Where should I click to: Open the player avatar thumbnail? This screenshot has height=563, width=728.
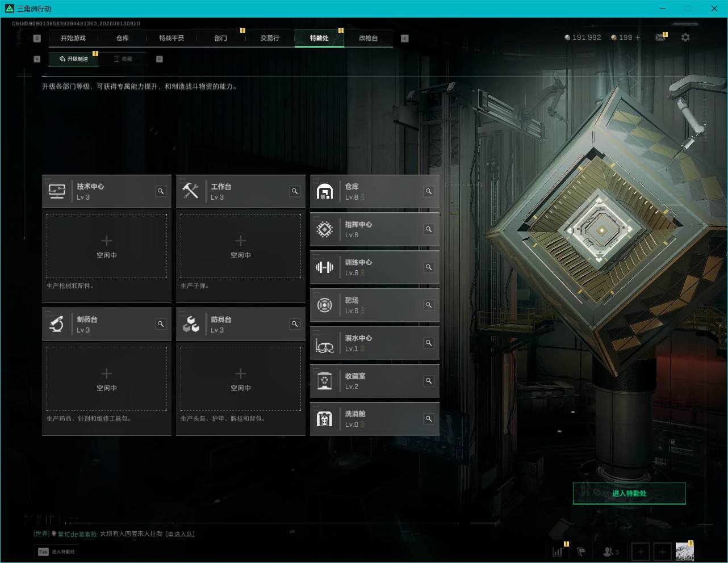click(x=684, y=551)
